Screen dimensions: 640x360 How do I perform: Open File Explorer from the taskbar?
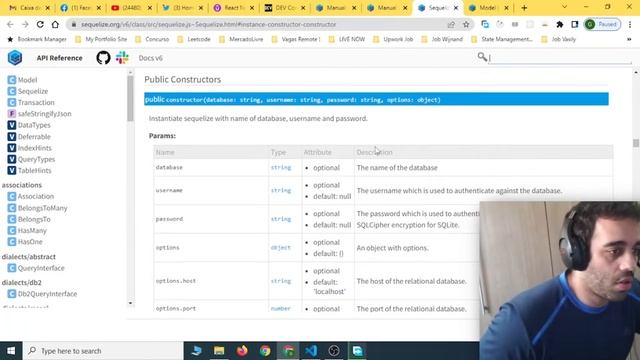[219, 351]
